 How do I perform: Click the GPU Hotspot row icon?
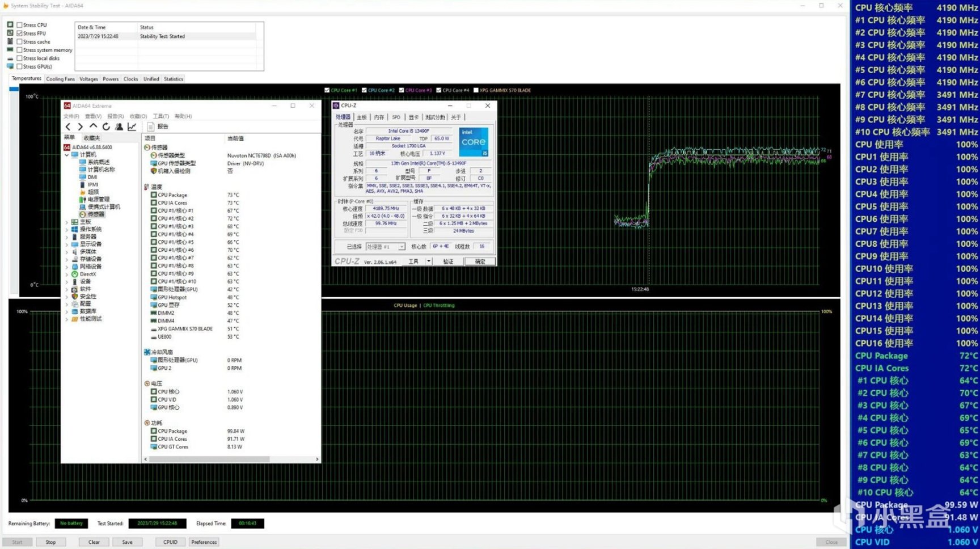154,297
